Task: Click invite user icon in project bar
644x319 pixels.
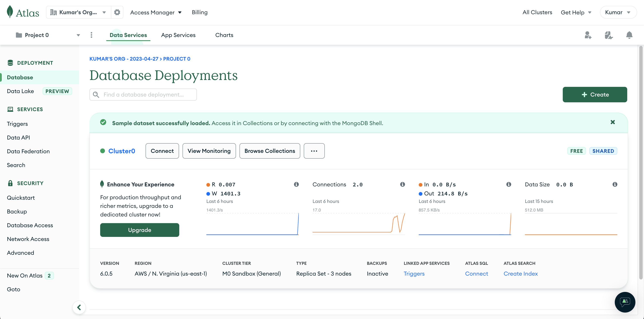Action: tap(588, 35)
